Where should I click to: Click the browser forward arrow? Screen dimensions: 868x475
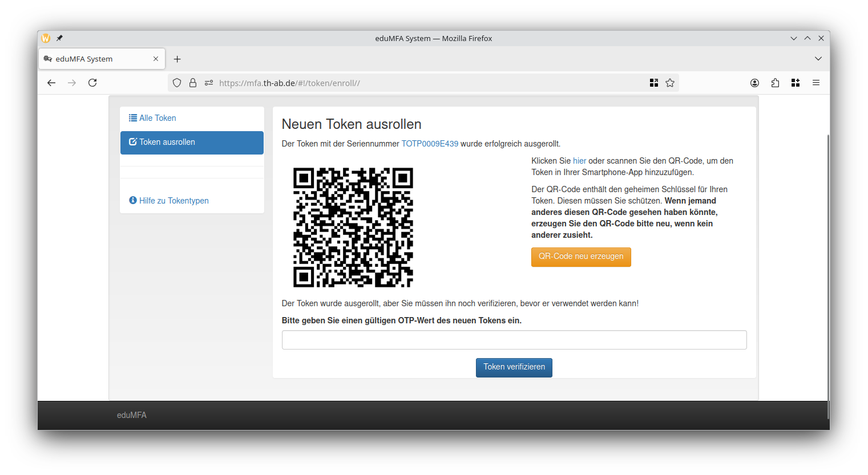pyautogui.click(x=72, y=83)
